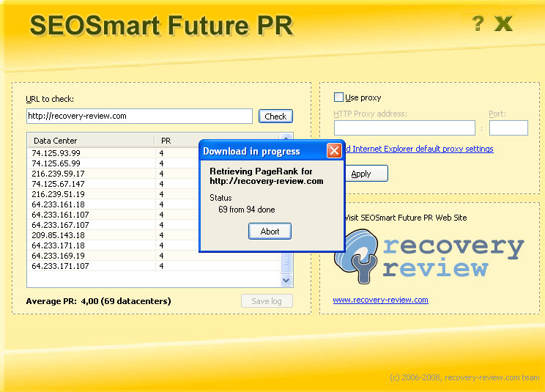Click the Average PR summary text

(98, 301)
